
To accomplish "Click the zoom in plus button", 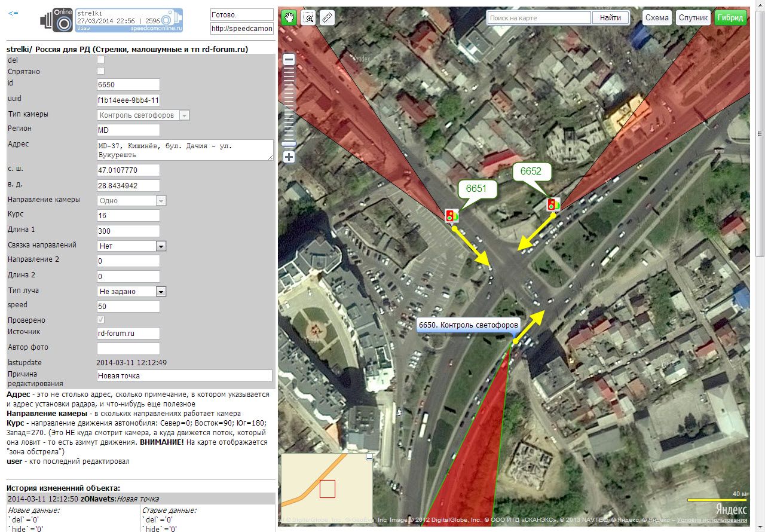I will click(x=289, y=157).
